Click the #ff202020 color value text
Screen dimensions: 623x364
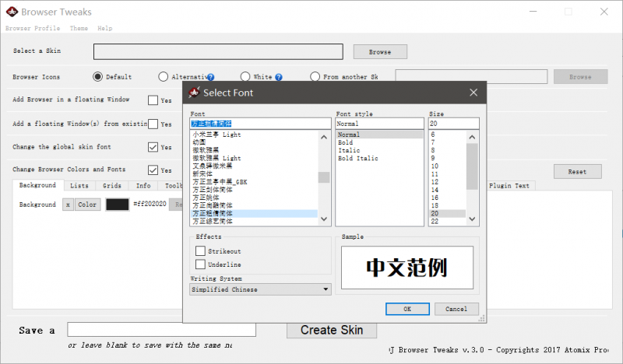click(150, 204)
